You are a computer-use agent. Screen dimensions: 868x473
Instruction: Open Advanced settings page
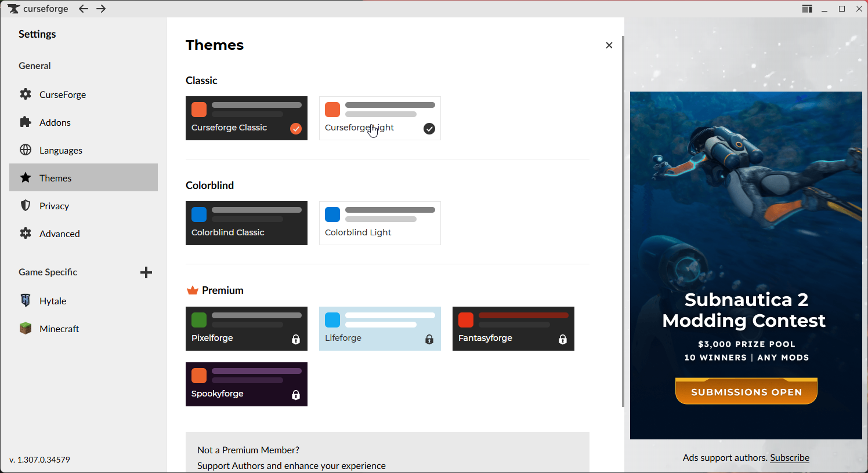(x=84, y=233)
